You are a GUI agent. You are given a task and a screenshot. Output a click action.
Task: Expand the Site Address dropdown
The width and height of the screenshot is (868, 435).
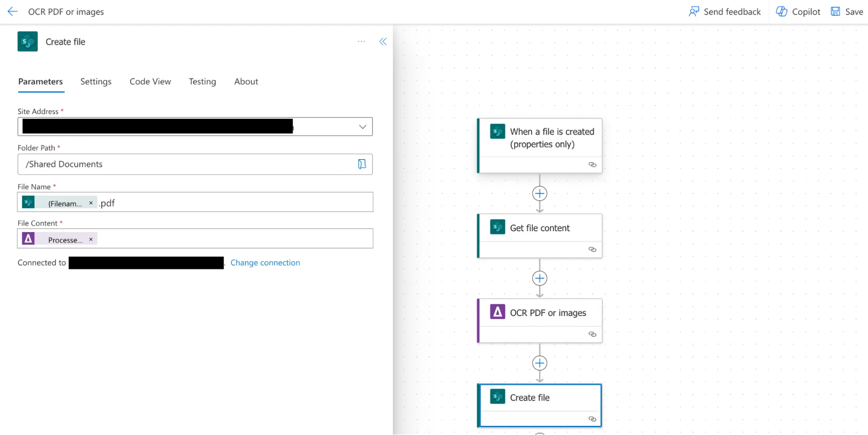pyautogui.click(x=363, y=127)
